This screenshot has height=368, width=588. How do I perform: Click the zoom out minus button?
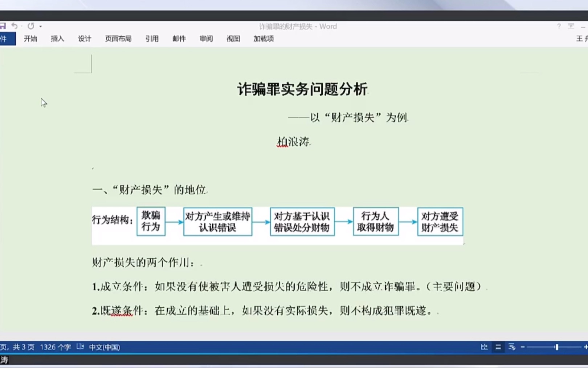pos(523,347)
